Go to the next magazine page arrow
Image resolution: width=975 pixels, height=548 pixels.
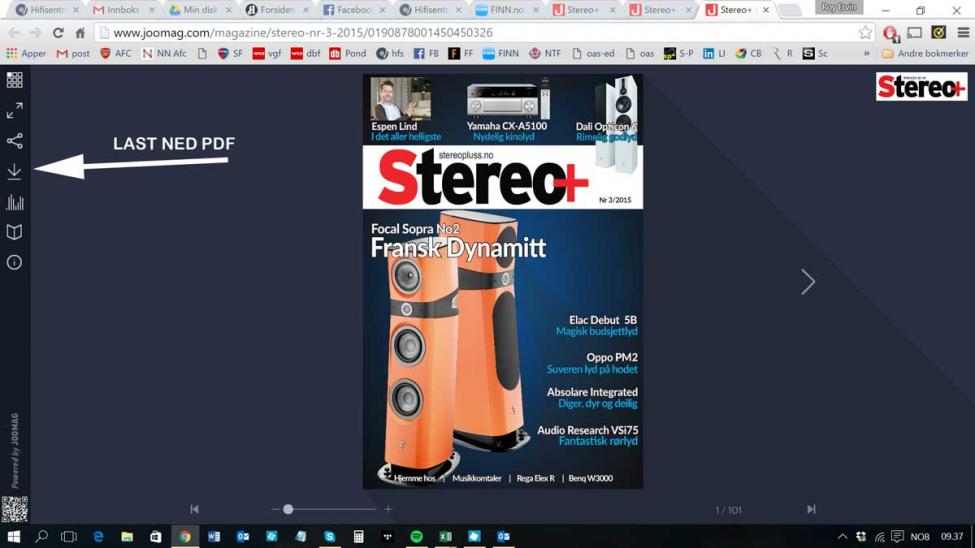coord(808,282)
